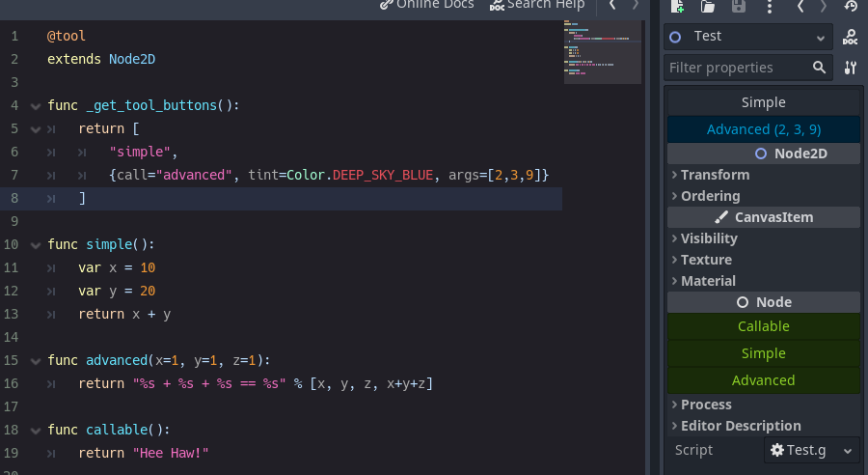Run the green Callable button
The width and height of the screenshot is (868, 475).
click(x=764, y=326)
